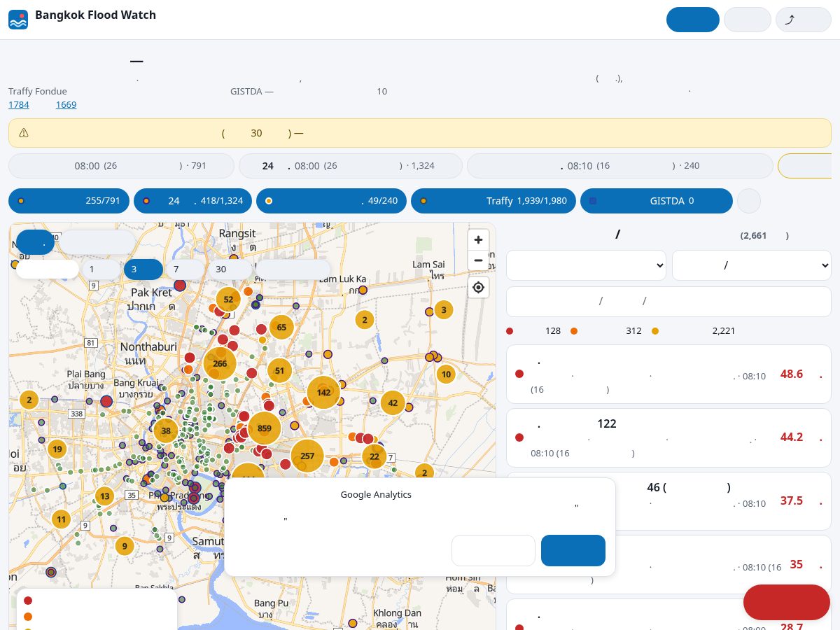Click the grey pill button beside blue header button
Image resolution: width=840 pixels, height=630 pixels.
tap(747, 20)
